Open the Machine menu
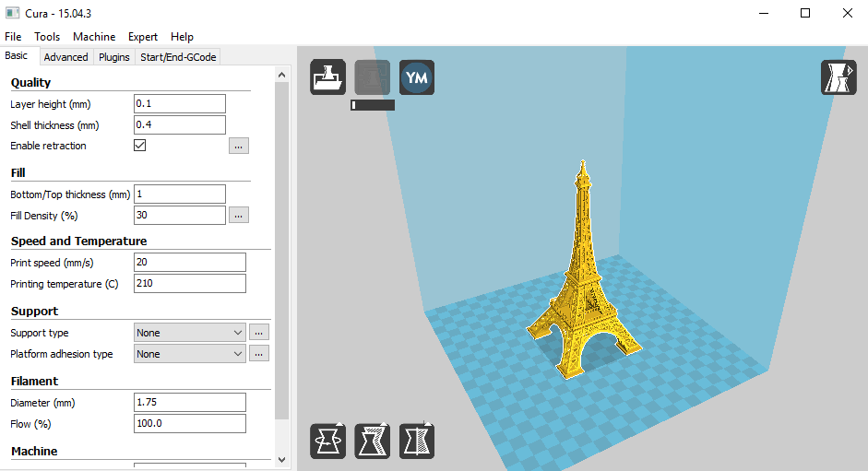Image resolution: width=868 pixels, height=471 pixels. point(94,37)
